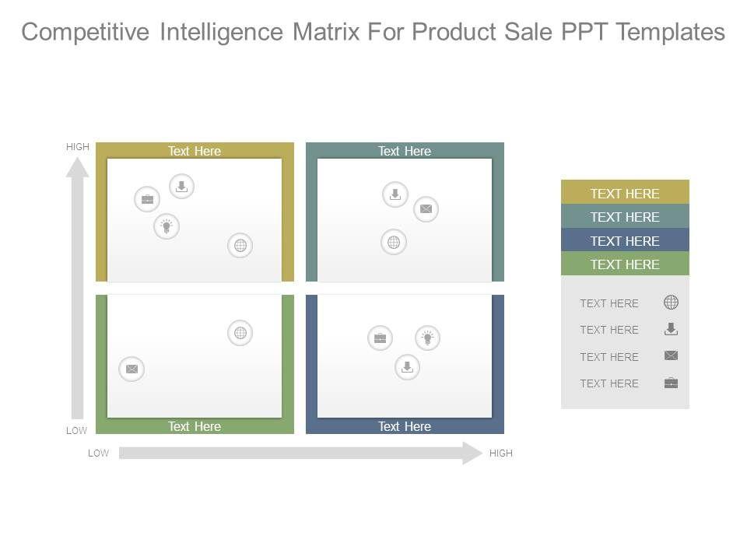Select the envelope icon in teal quadrant
The image size is (747, 560).
[426, 208]
